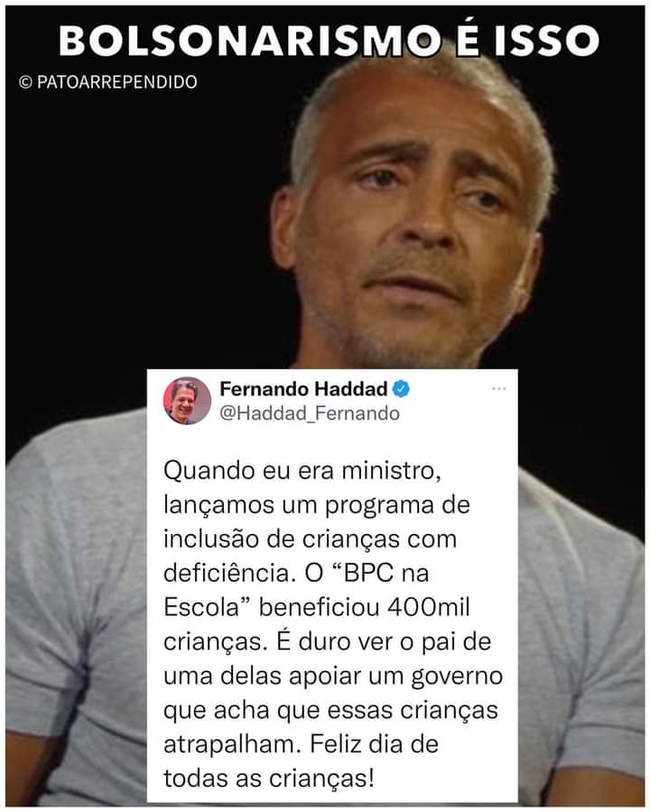Click the "400mil" figure in the tweet
Screen dimensions: 650x812
click(x=428, y=607)
